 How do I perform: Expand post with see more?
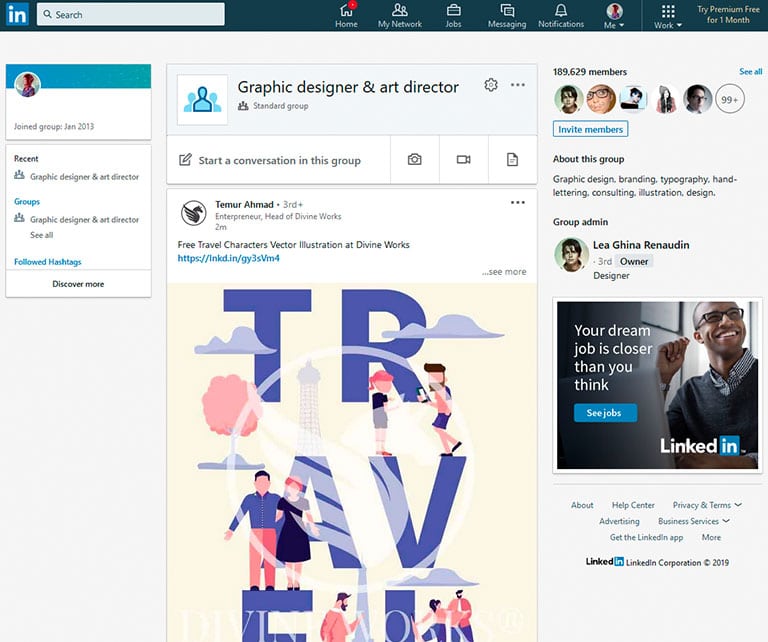click(x=504, y=272)
